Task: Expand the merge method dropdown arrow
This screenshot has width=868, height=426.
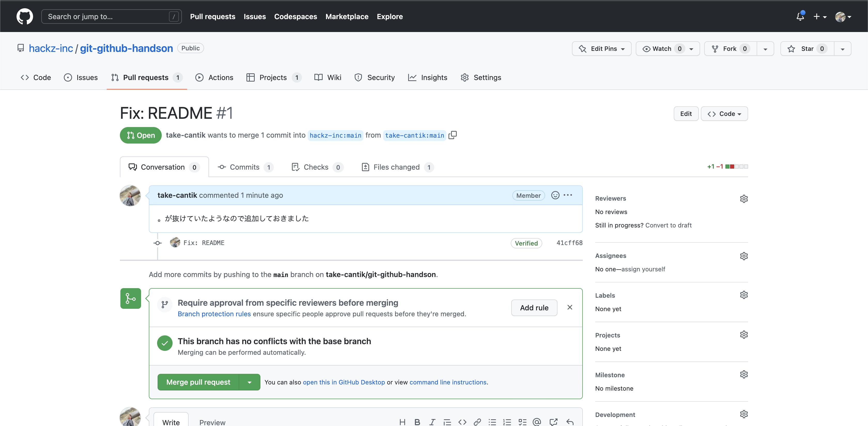Action: [249, 382]
